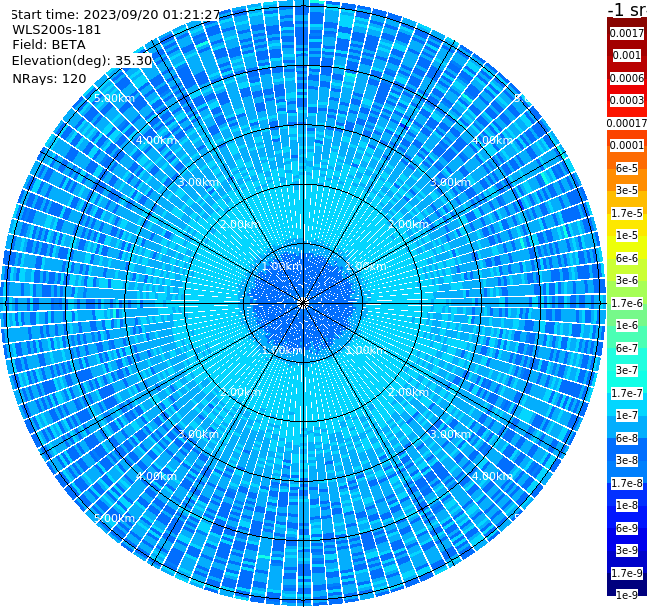Select the 1e-5 colorbar value
The image size is (647, 607).
click(627, 235)
